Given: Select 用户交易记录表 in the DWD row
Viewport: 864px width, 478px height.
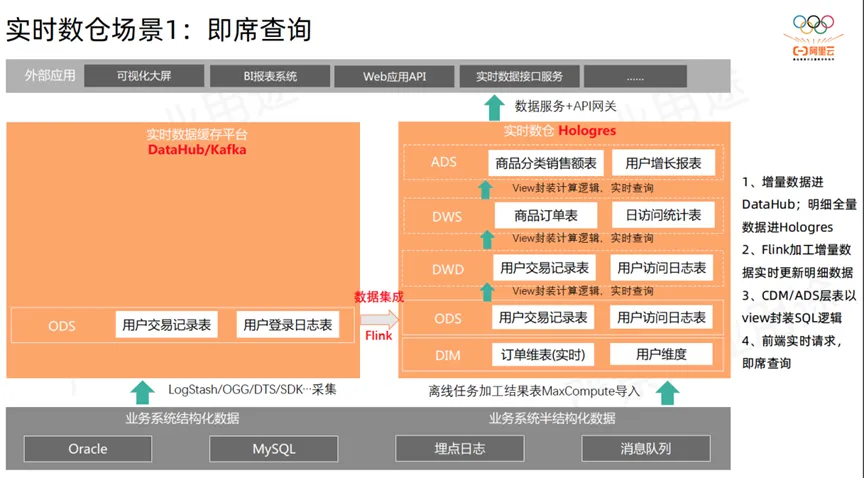Looking at the screenshot, I should click(544, 268).
